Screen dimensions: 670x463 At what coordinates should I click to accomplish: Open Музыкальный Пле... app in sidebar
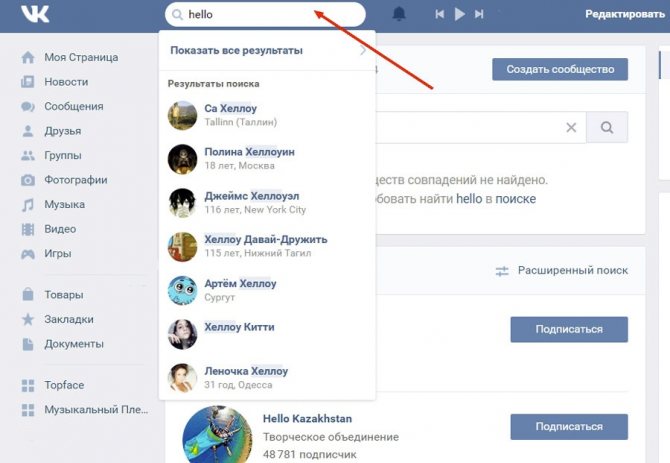tap(96, 410)
